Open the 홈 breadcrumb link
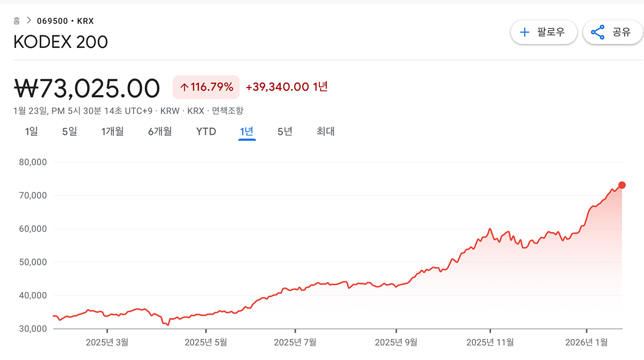Screen dimensions: 644x360 (x=17, y=21)
